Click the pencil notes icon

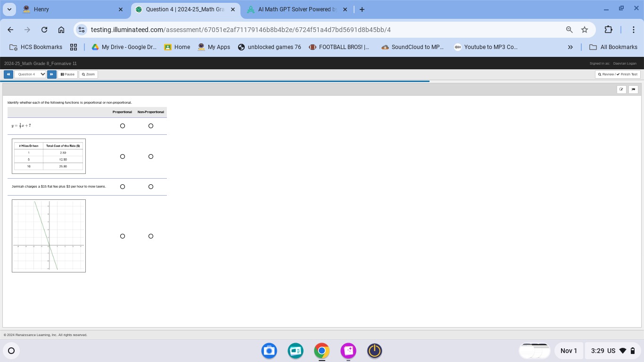tap(621, 90)
